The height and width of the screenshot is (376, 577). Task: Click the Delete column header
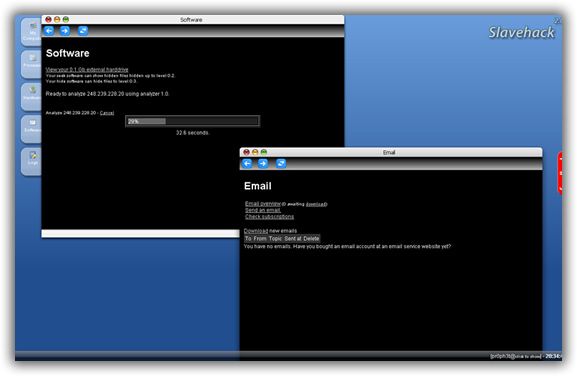pos(311,238)
